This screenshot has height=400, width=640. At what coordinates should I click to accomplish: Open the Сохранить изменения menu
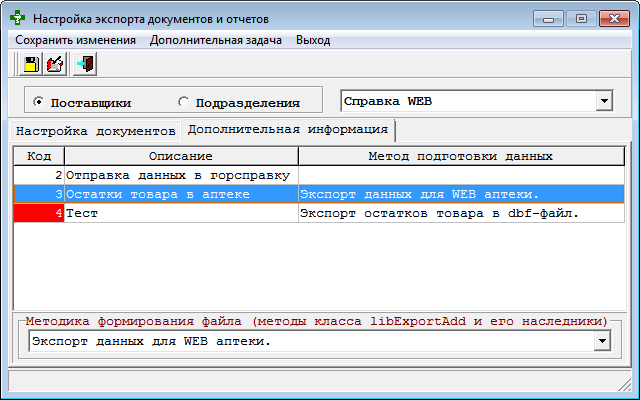click(x=75, y=40)
